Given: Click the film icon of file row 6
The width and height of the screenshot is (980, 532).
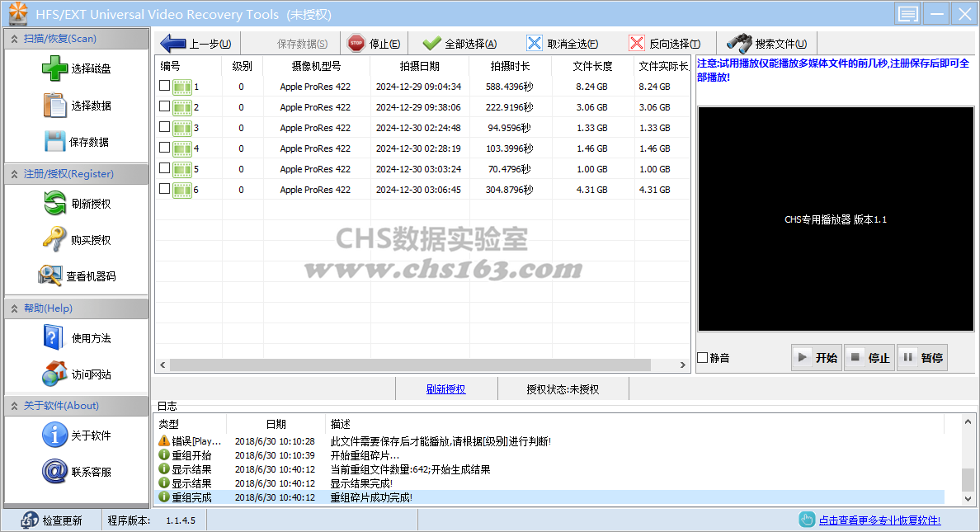Looking at the screenshot, I should click(181, 190).
